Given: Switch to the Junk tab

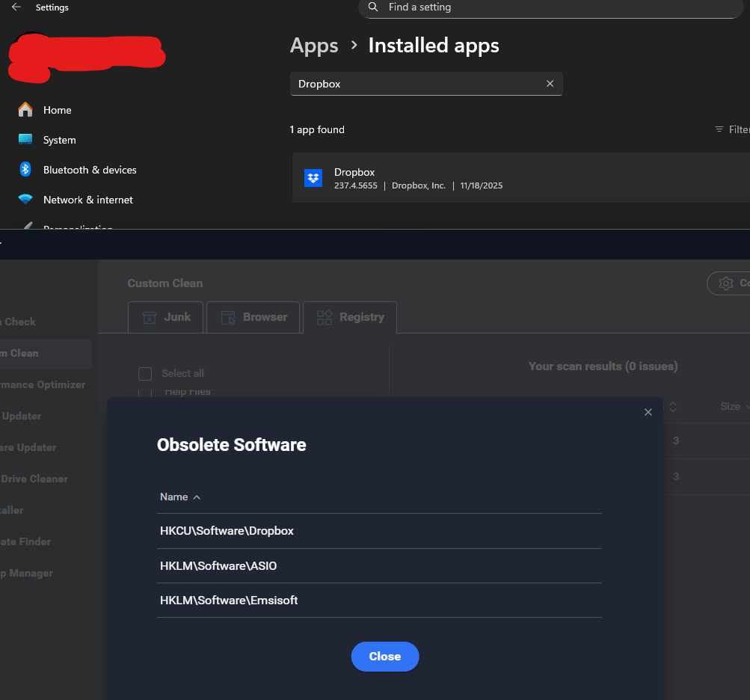Looking at the screenshot, I should 166,317.
